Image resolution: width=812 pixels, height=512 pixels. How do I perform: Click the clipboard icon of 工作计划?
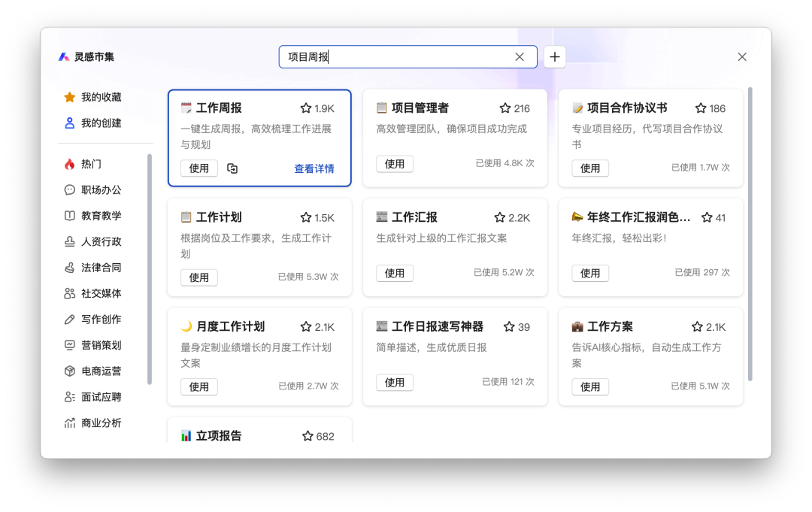click(186, 217)
